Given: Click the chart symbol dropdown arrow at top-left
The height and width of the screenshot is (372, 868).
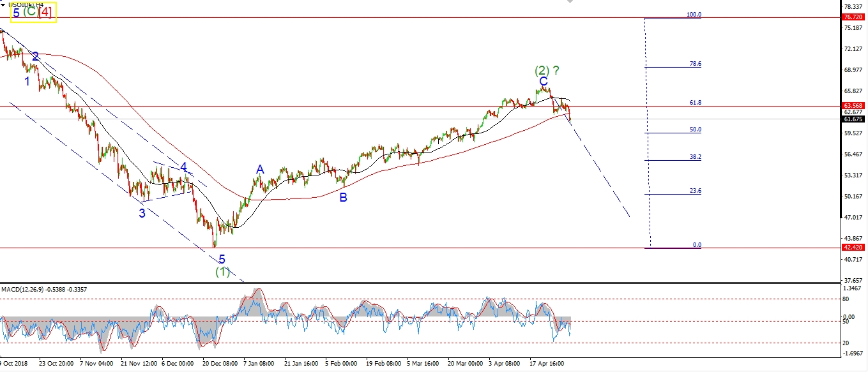Looking at the screenshot, I should (4, 4).
